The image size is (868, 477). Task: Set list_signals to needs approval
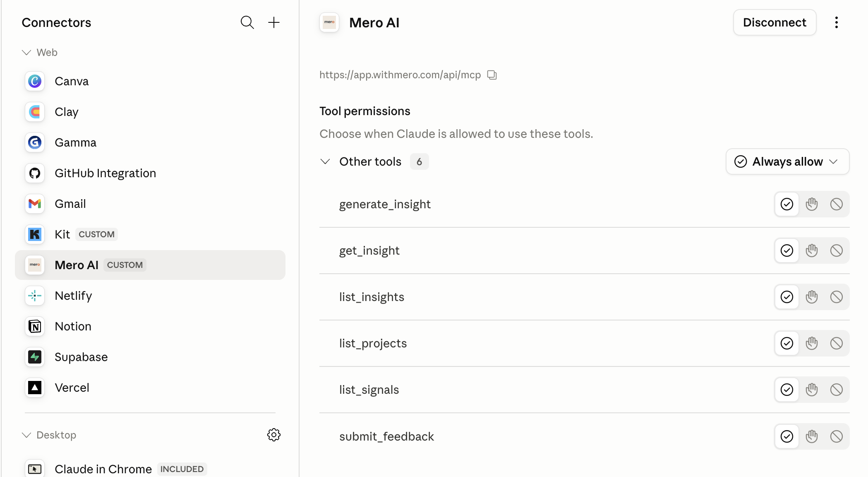[x=812, y=390]
